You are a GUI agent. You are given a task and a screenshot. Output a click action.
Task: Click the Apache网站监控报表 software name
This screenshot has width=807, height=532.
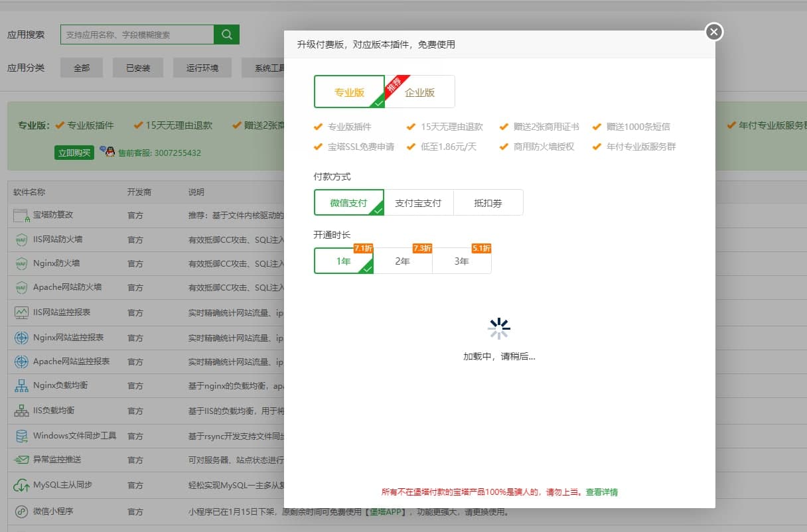pyautogui.click(x=72, y=362)
